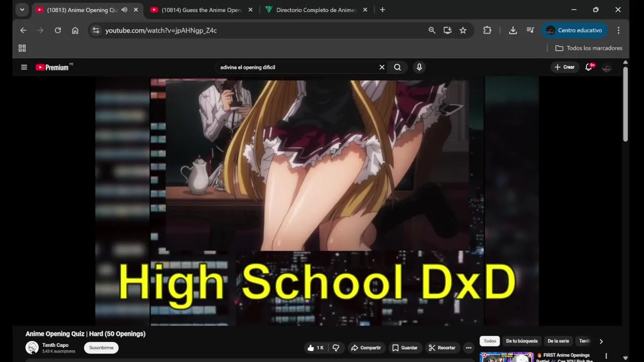Click the video player showing High School DxD
This screenshot has width=644, height=362.
click(x=317, y=201)
